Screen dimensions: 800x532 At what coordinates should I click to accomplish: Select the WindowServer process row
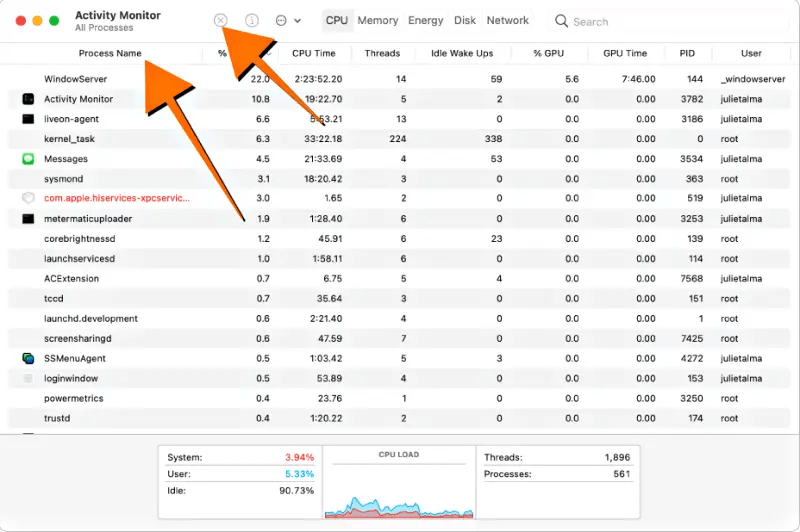coord(400,79)
